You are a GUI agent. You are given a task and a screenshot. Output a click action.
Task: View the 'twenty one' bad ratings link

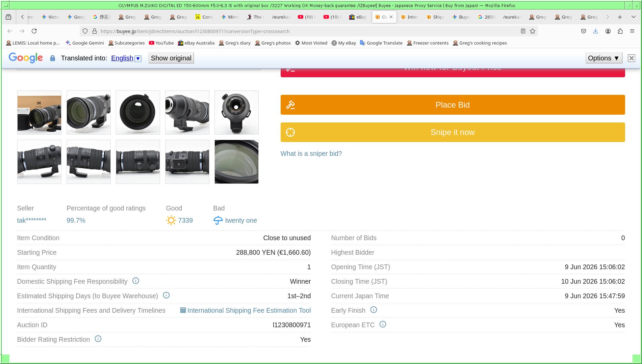tap(241, 220)
